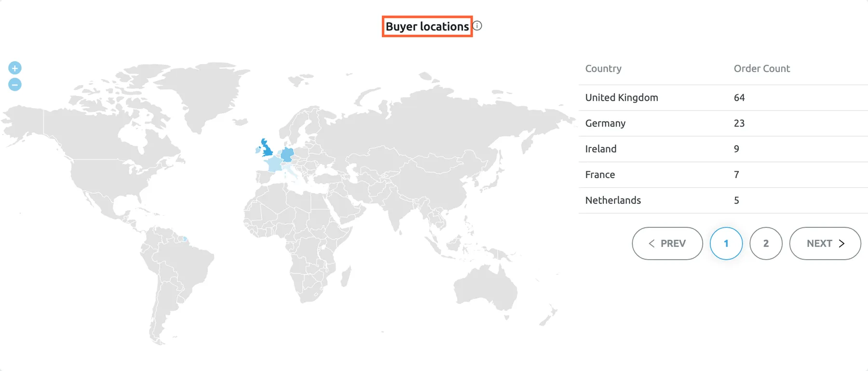Click the Country column header

click(x=603, y=69)
